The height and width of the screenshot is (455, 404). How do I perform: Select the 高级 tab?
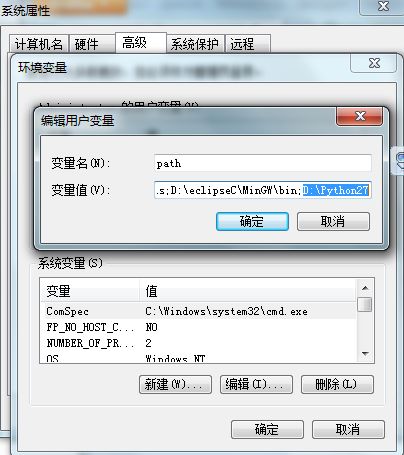(141, 43)
